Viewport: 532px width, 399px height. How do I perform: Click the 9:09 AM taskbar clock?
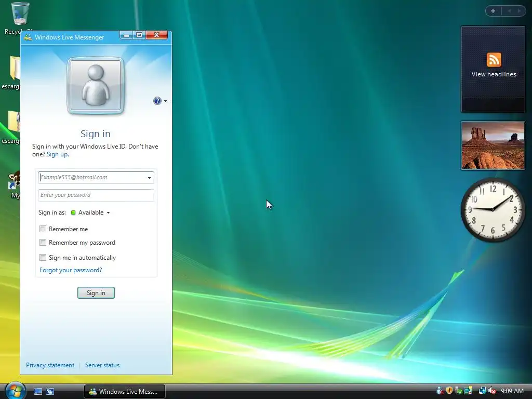(x=512, y=391)
